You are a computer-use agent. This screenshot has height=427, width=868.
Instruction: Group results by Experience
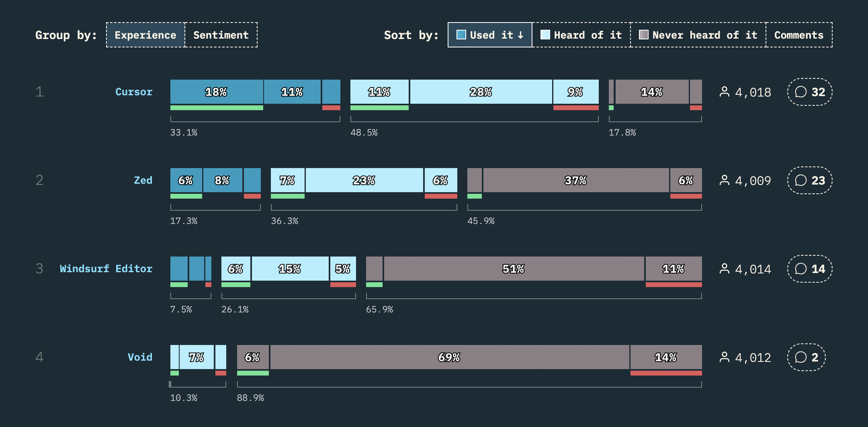[x=145, y=35]
